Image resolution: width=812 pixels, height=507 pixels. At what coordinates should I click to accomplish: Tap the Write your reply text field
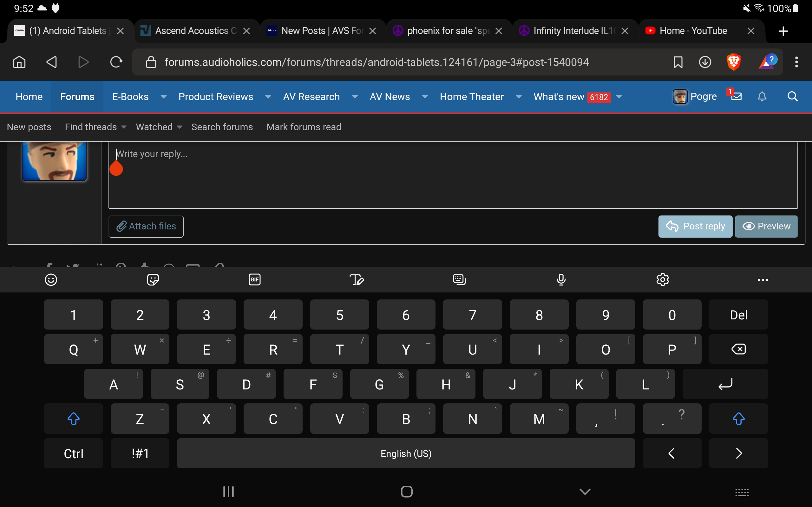pos(453,174)
